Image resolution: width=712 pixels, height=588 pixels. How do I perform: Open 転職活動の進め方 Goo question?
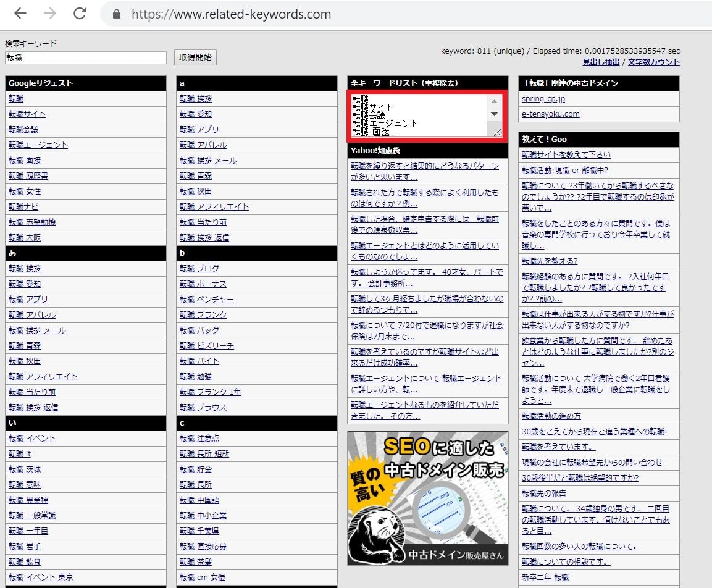coord(551,416)
